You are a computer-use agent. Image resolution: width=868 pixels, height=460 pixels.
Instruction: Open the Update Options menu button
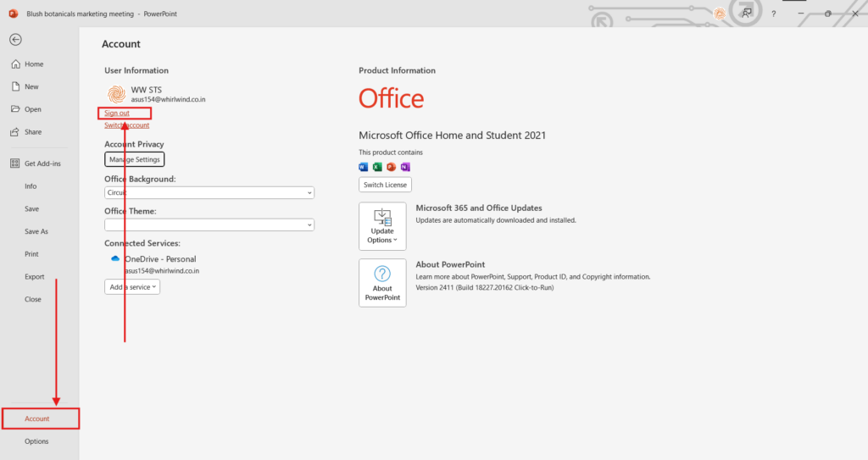[x=382, y=226]
